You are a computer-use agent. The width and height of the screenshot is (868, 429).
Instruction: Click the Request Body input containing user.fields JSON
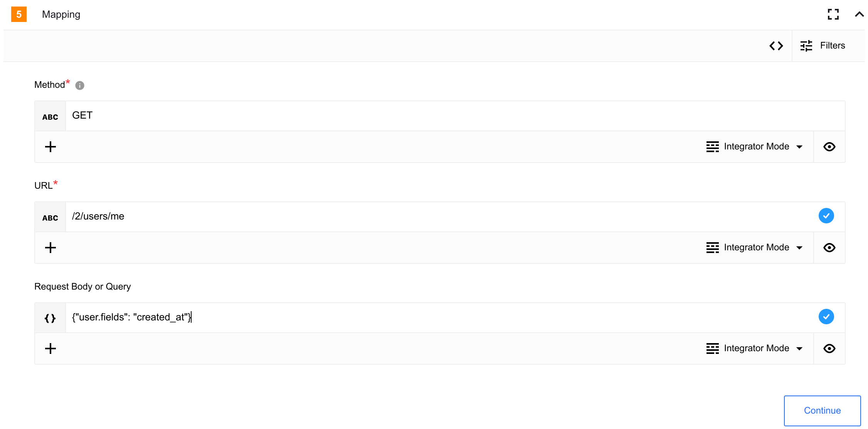[270, 317]
